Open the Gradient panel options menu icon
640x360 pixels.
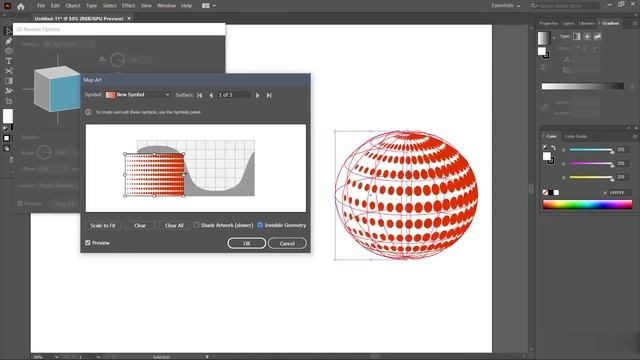point(635,23)
